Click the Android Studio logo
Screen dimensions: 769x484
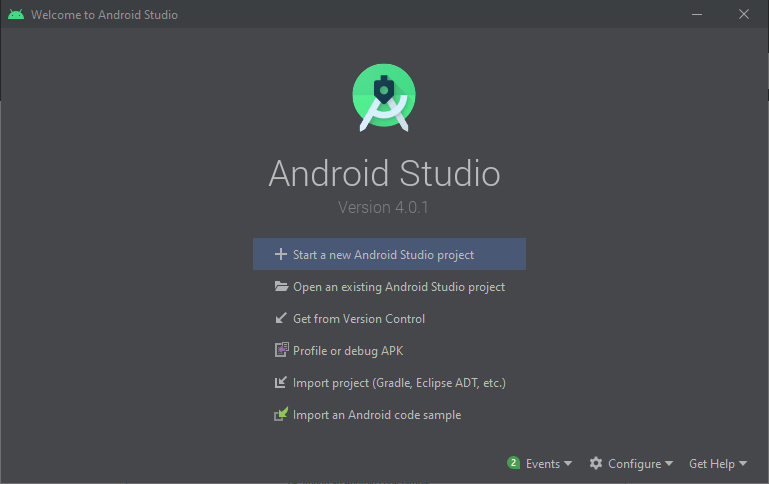[384, 98]
